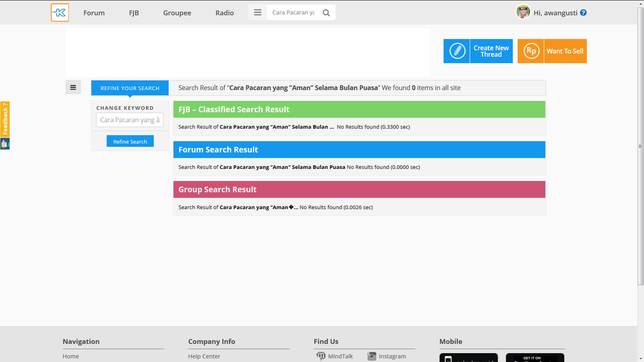
Task: Click Create New Thread button
Action: 491,51
